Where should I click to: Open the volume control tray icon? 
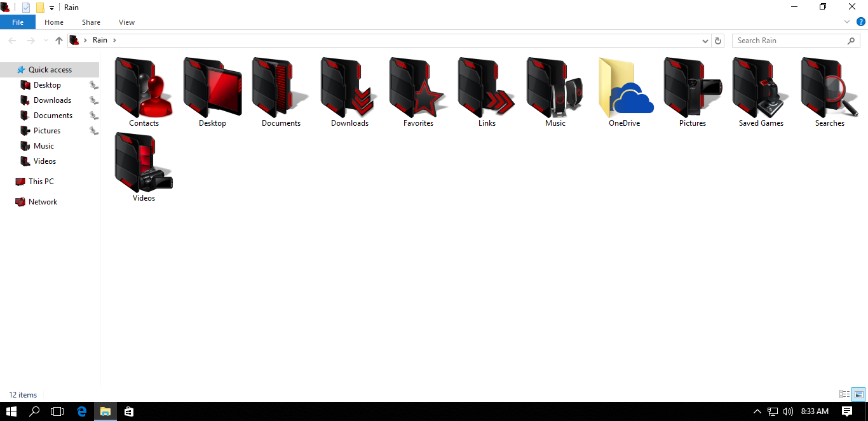click(x=788, y=411)
